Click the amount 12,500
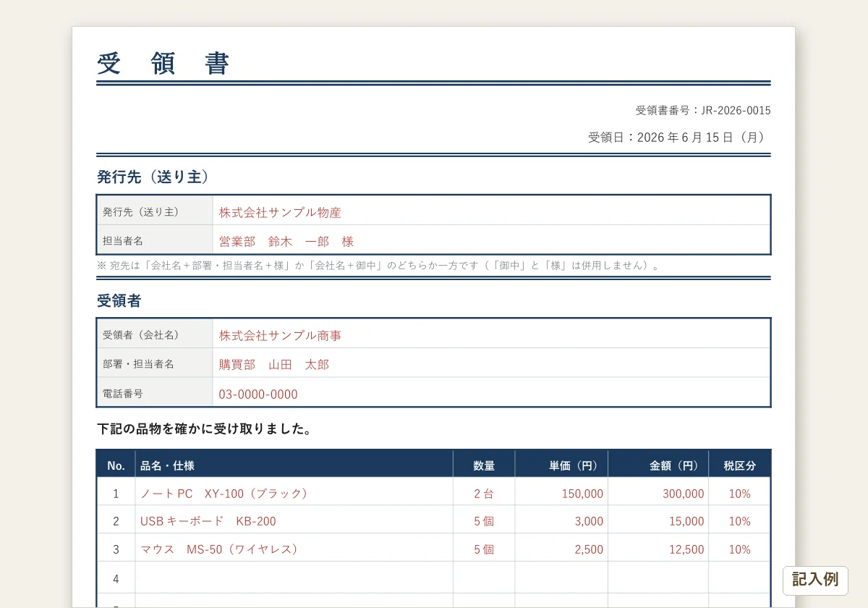The height and width of the screenshot is (608, 868). (686, 549)
